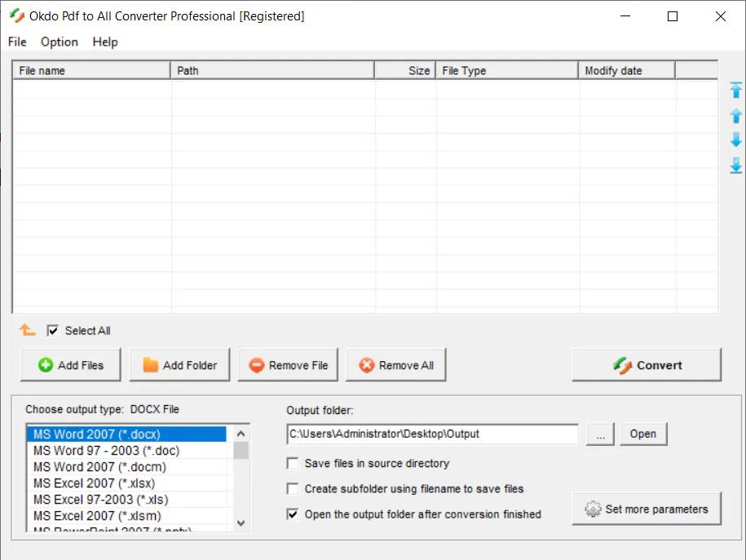This screenshot has height=560, width=746.
Task: Click the Okdo app logo in title bar
Action: tap(17, 15)
